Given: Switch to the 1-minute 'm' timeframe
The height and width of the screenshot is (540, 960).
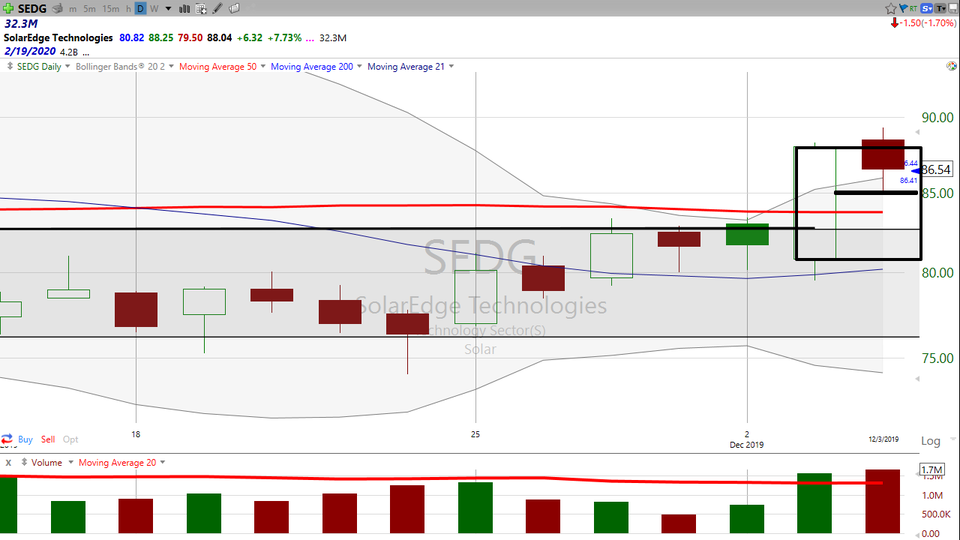Looking at the screenshot, I should pos(73,9).
